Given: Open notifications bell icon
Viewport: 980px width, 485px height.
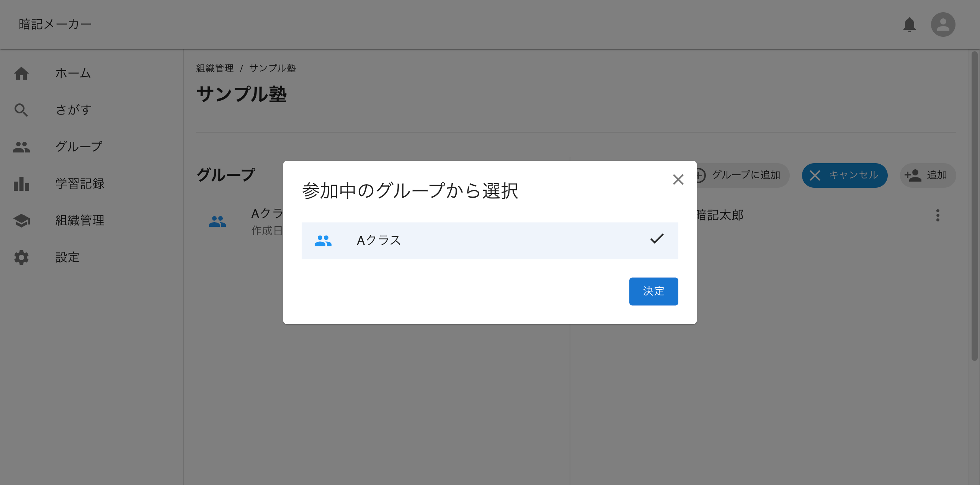Looking at the screenshot, I should (909, 25).
